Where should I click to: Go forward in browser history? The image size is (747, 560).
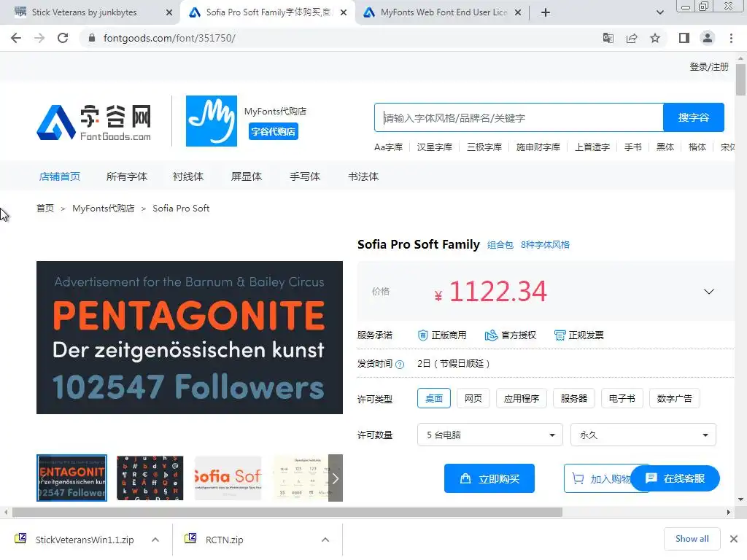pyautogui.click(x=39, y=38)
